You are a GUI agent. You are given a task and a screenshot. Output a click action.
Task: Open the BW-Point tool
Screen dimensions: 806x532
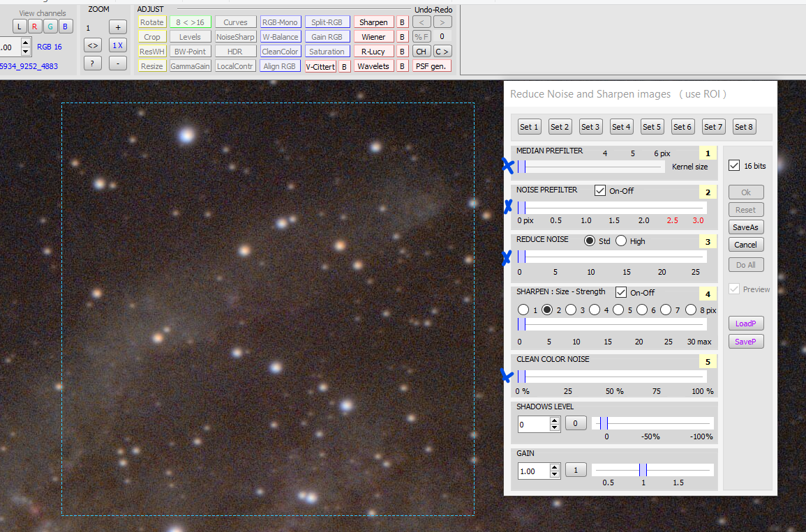click(x=191, y=52)
